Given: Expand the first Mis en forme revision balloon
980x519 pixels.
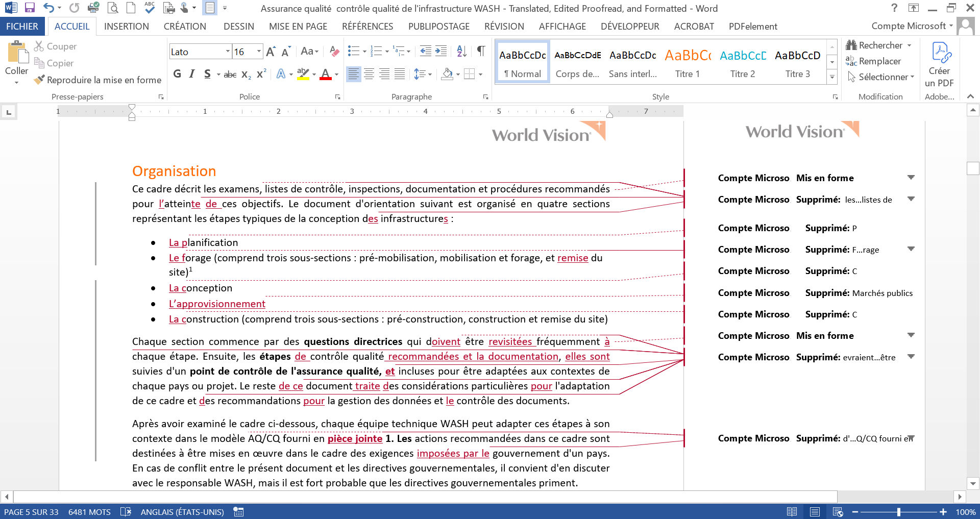Looking at the screenshot, I should [911, 178].
